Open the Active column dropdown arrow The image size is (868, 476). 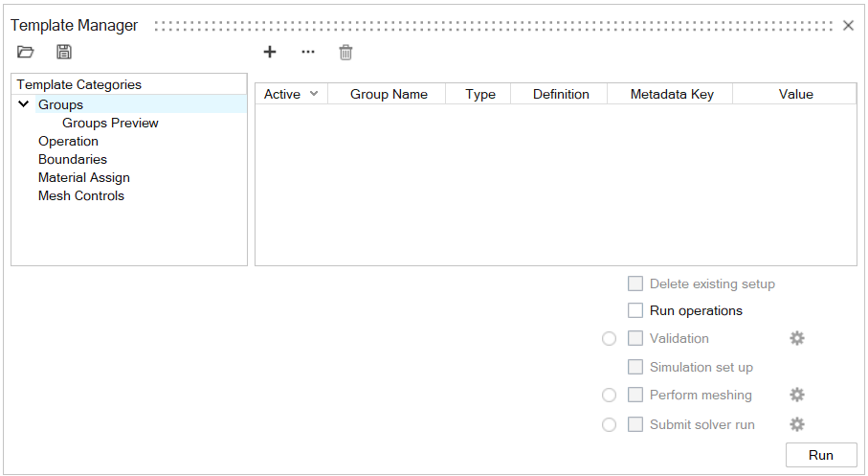[x=314, y=93]
